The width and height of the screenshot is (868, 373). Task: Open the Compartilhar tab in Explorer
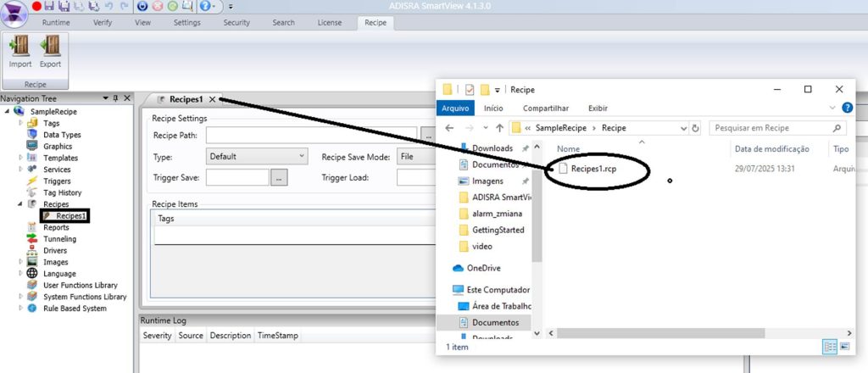tap(545, 108)
